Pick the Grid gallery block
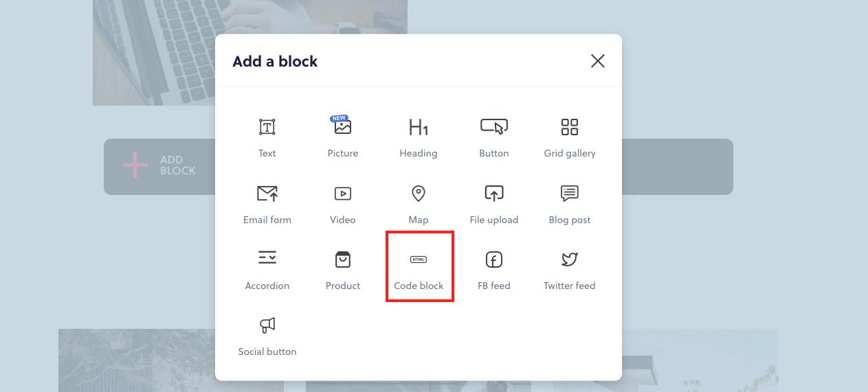This screenshot has height=392, width=868. (569, 137)
